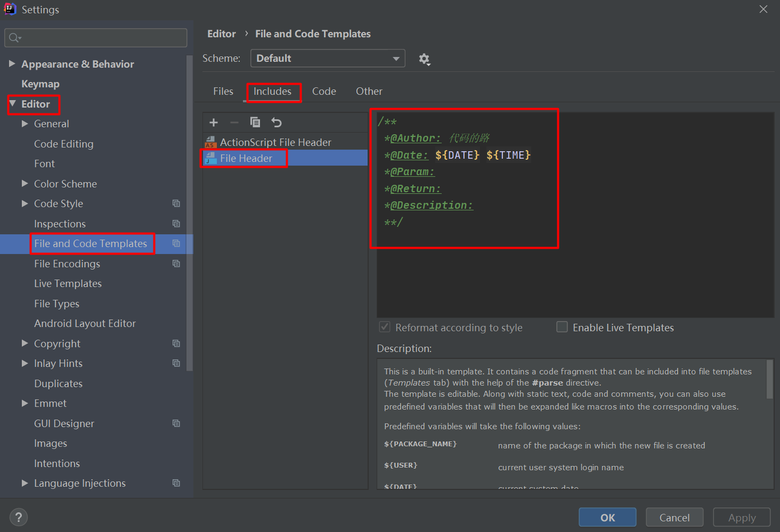
Task: Select File and Code Templates item
Action: [x=91, y=243]
